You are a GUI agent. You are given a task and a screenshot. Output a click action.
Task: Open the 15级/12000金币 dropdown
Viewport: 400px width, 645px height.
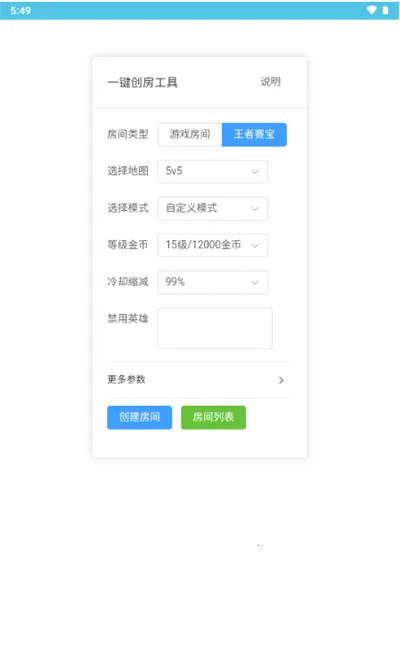(x=213, y=245)
